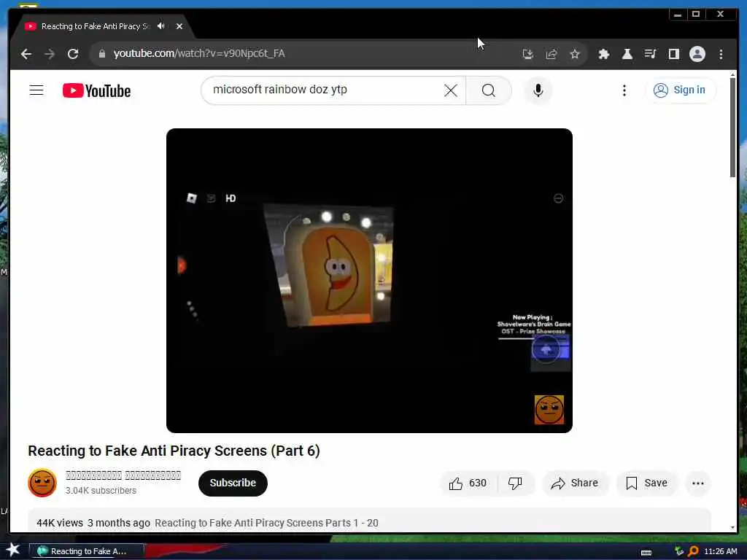Open more actions ellipsis under video
747x560 pixels.
pos(698,483)
